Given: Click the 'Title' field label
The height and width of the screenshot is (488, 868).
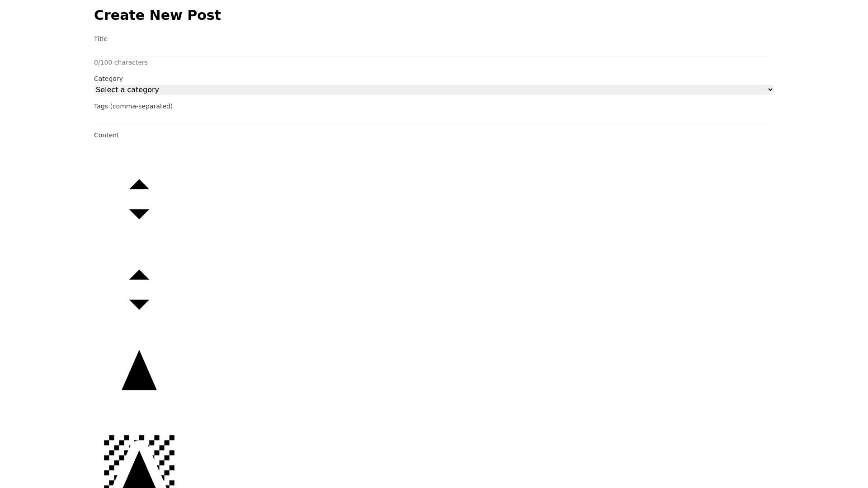Looking at the screenshot, I should pyautogui.click(x=101, y=39).
